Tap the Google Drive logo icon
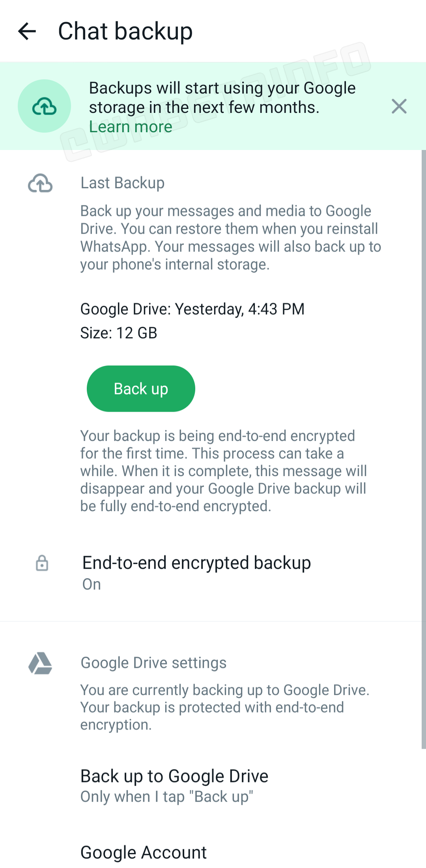 point(40,663)
